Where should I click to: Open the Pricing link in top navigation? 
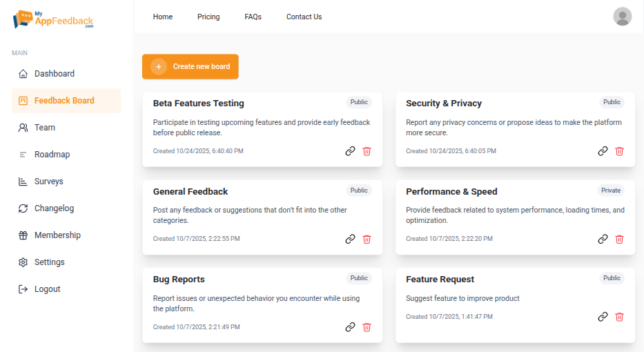point(208,17)
